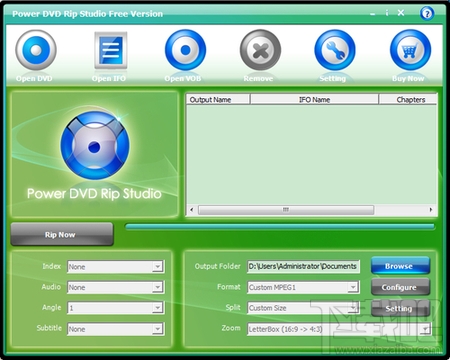The image size is (450, 360).
Task: Click the Open DVD disc icon
Action: click(x=36, y=50)
